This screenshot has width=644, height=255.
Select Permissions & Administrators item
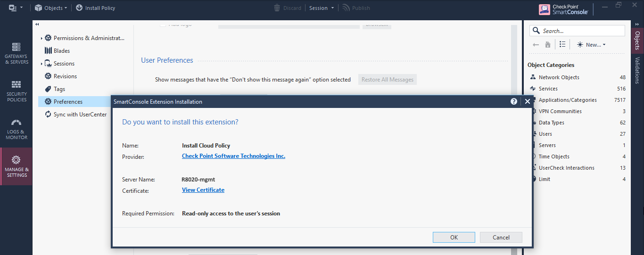(x=85, y=38)
